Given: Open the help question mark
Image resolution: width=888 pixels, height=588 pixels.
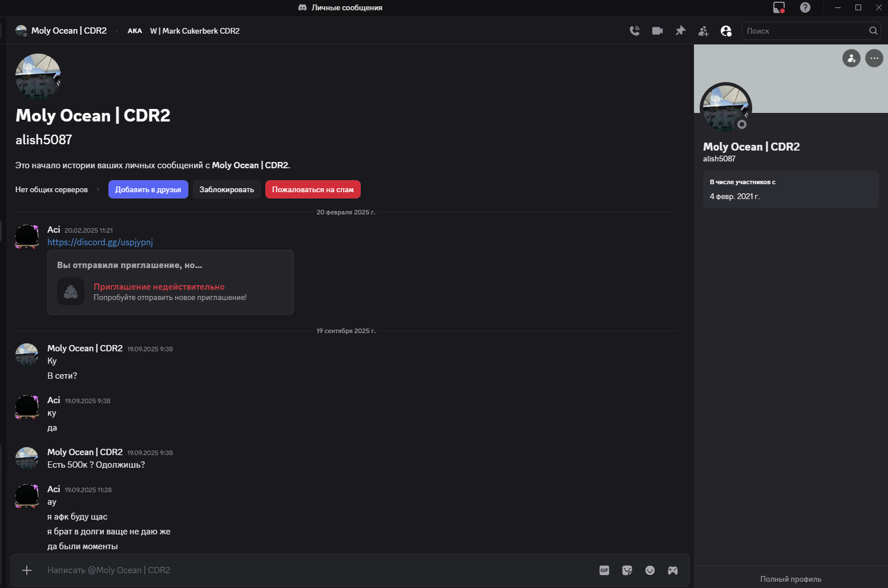Looking at the screenshot, I should pos(805,7).
